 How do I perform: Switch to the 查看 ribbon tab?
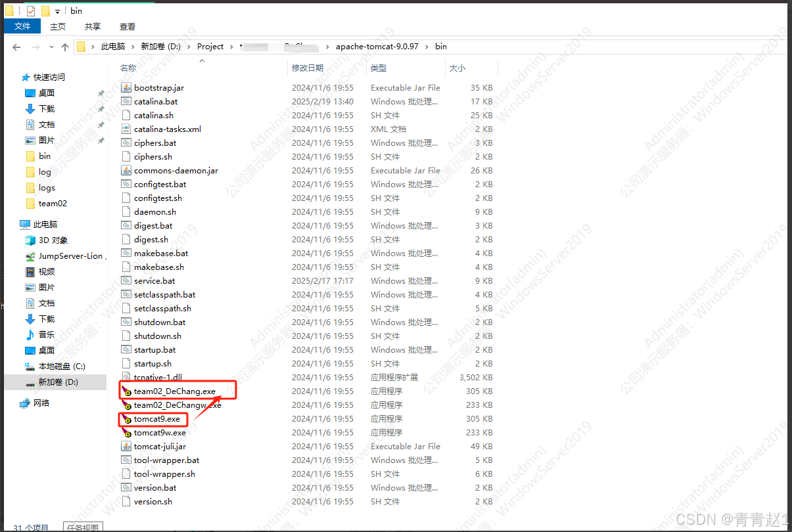tap(128, 26)
